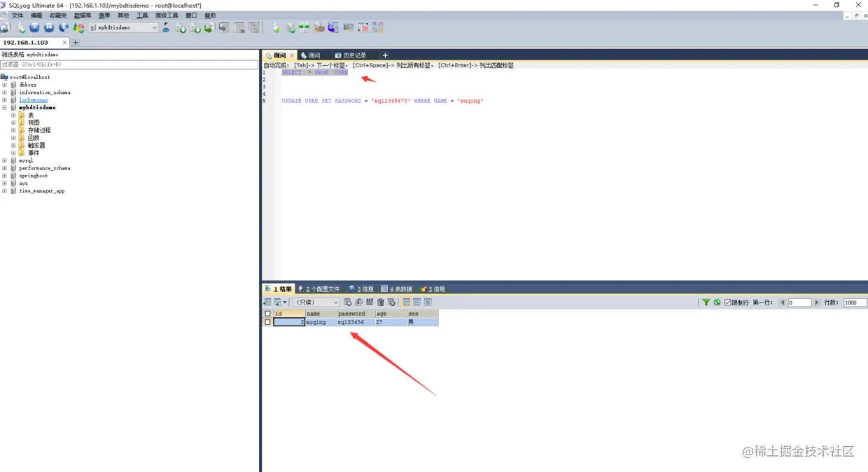Click the 行数 row count field showing 1000
This screenshot has height=472, width=868.
click(855, 303)
